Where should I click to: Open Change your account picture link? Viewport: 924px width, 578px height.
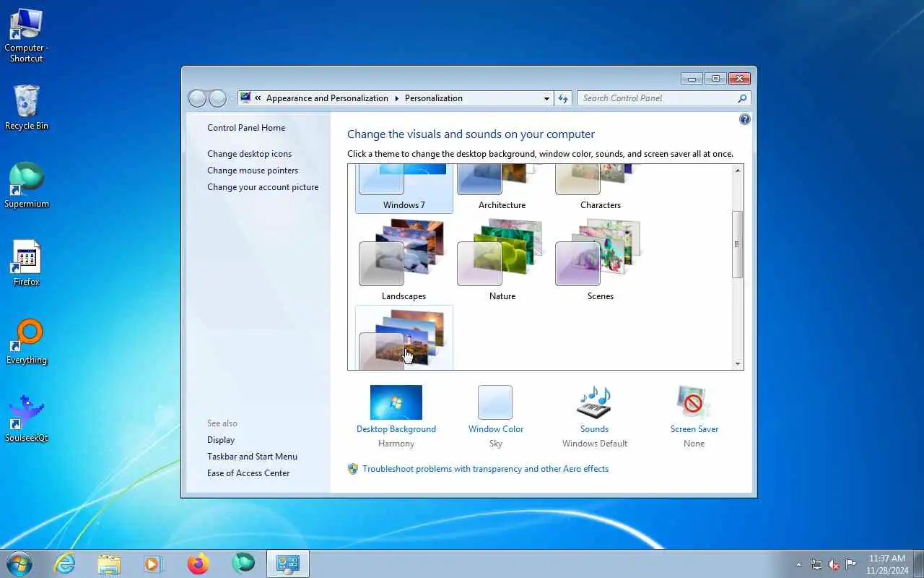(x=263, y=187)
